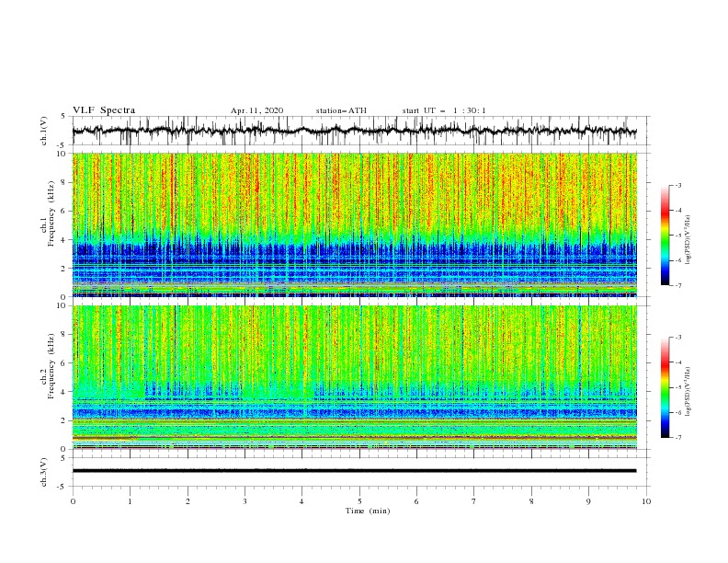The height and width of the screenshot is (563, 728).
Task: Click the "-5" tick on the ch.3(V) axis
Action: point(63,487)
